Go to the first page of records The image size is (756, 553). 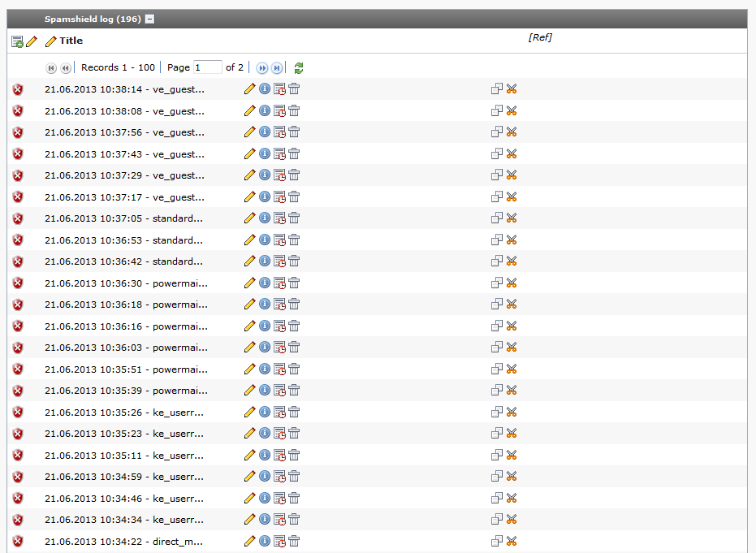click(x=51, y=68)
